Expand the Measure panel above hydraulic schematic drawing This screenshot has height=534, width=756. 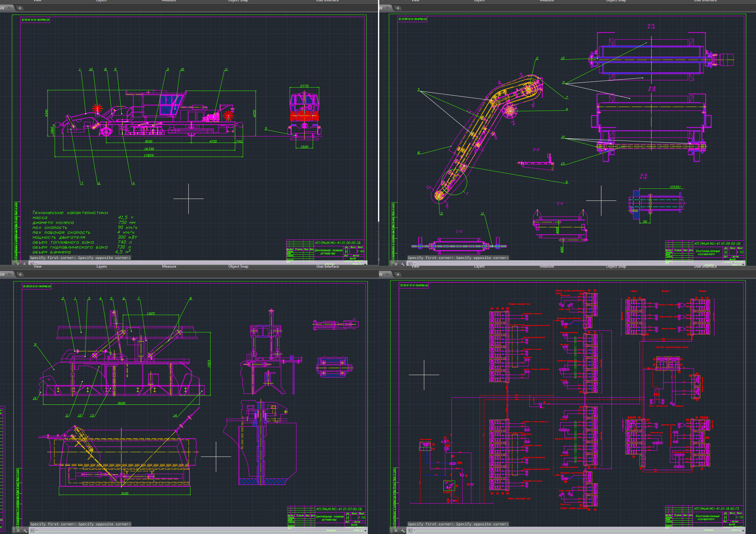click(547, 266)
